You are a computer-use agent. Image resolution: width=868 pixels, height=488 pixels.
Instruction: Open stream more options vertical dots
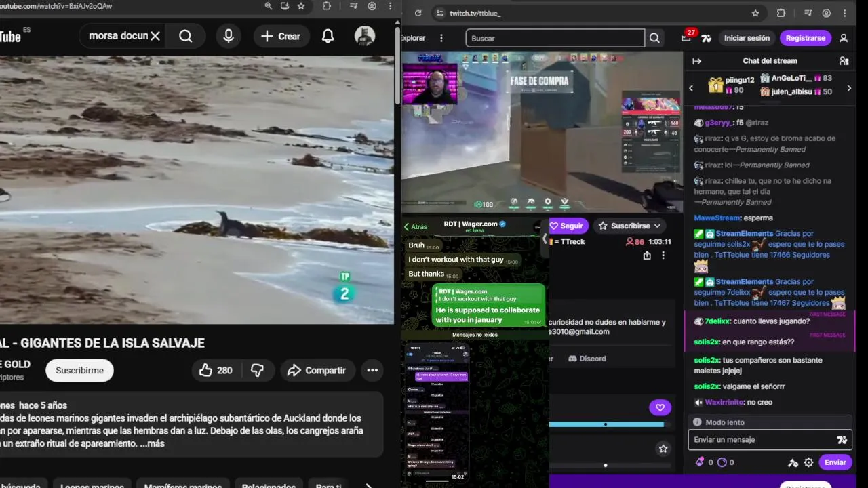pyautogui.click(x=663, y=256)
